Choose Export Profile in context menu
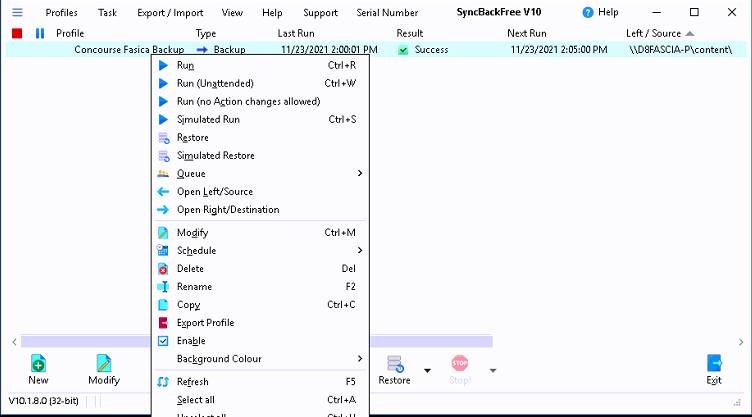 click(205, 323)
